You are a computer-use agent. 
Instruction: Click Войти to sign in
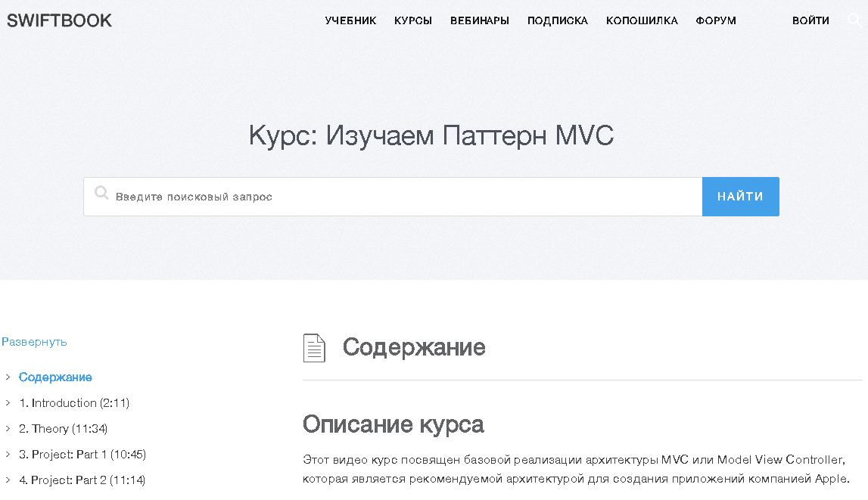click(x=810, y=20)
